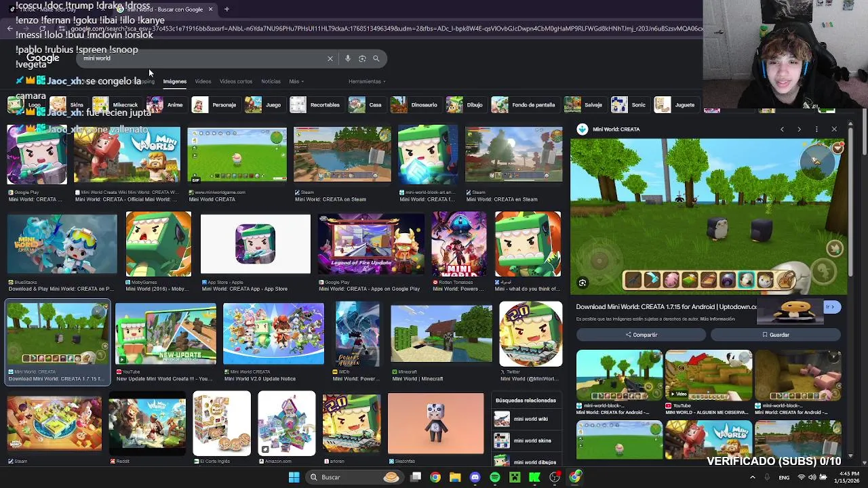Image resolution: width=868 pixels, height=488 pixels.
Task: Open the 'Mini World | Minecraft' image result
Action: click(441, 334)
